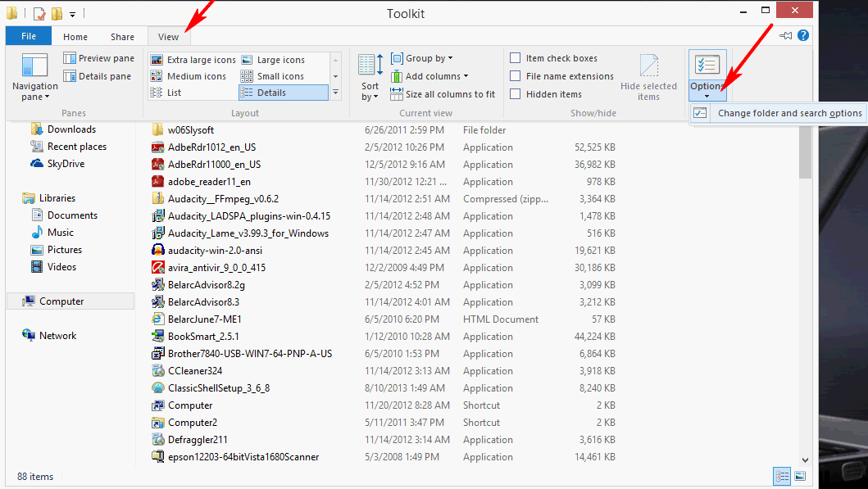The image size is (868, 489).
Task: Open the Add columns dropdown
Action: 429,76
